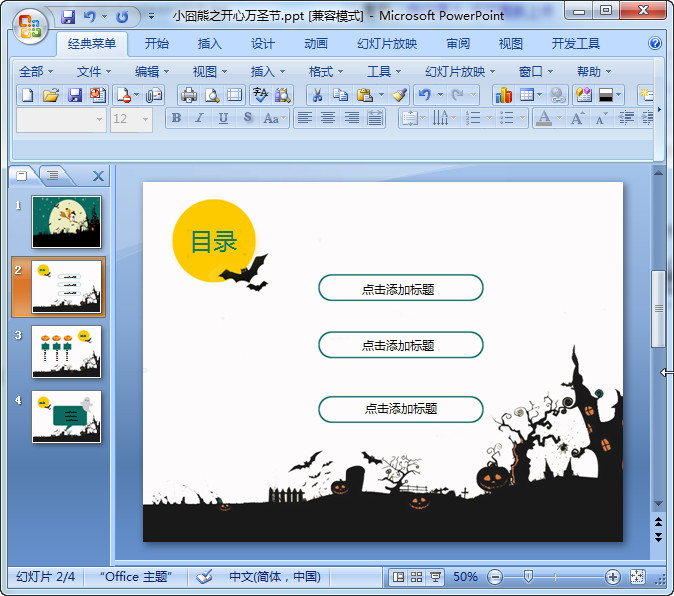The image size is (674, 596).
Task: Increase font size with large A icon
Action: (x=577, y=118)
